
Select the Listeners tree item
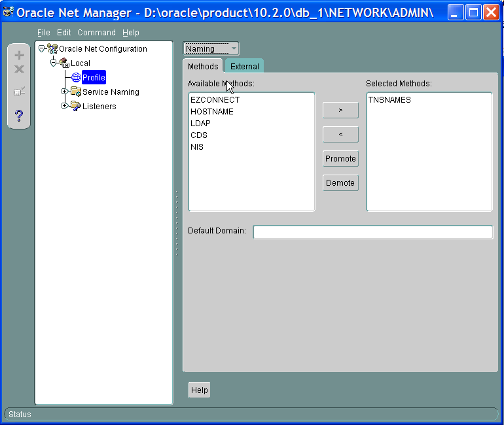click(x=99, y=106)
